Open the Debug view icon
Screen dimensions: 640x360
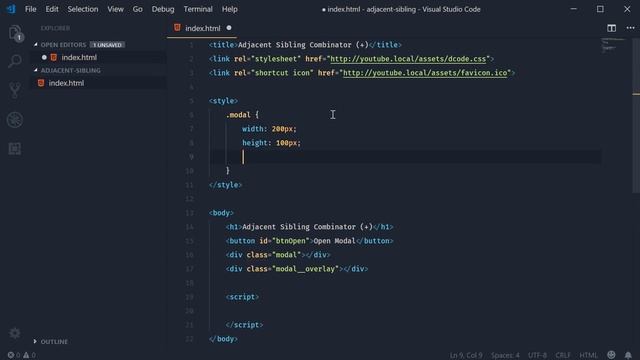tap(15, 120)
